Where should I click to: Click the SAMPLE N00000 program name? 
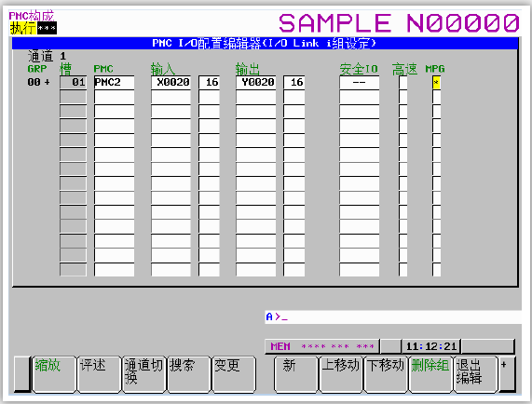pos(399,23)
